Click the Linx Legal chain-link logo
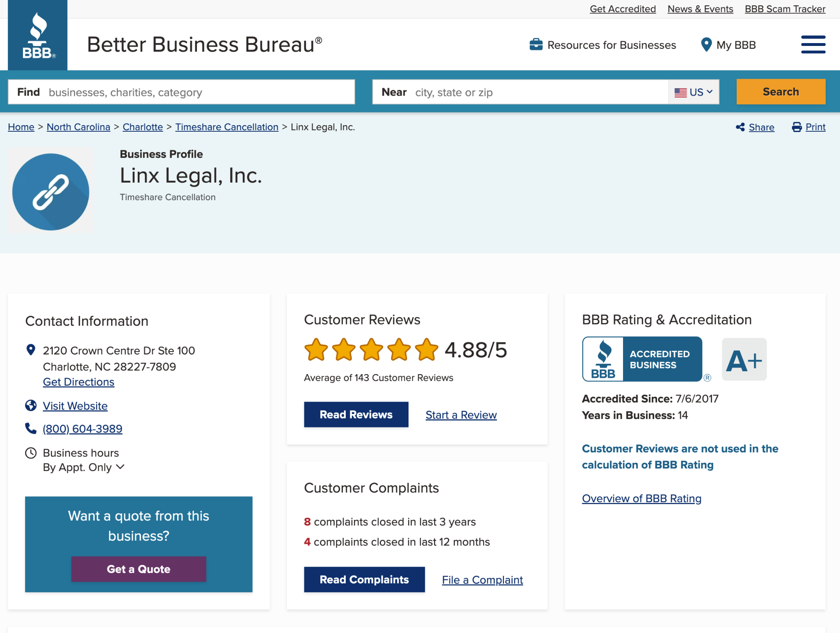This screenshot has height=633, width=840. 51,192
